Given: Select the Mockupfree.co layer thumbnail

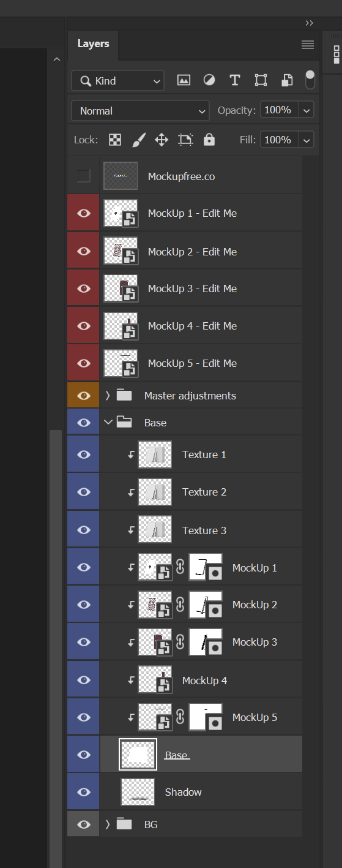Looking at the screenshot, I should pyautogui.click(x=121, y=176).
